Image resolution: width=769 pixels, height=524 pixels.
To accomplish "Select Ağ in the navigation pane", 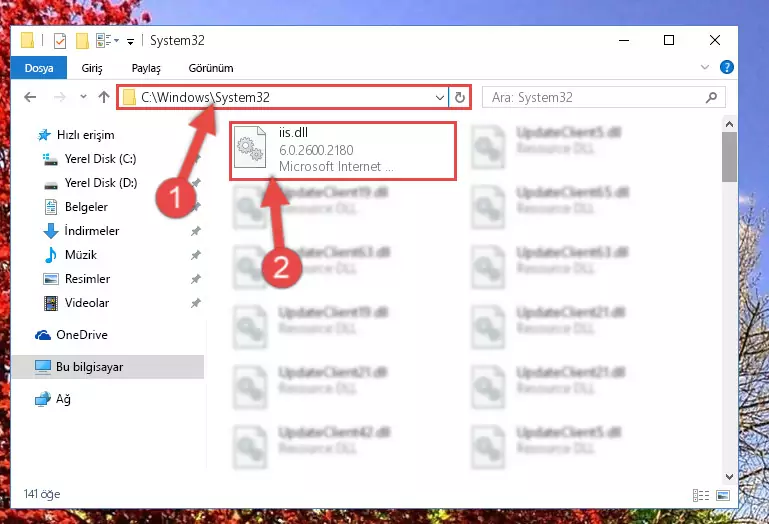I will pos(53,399).
